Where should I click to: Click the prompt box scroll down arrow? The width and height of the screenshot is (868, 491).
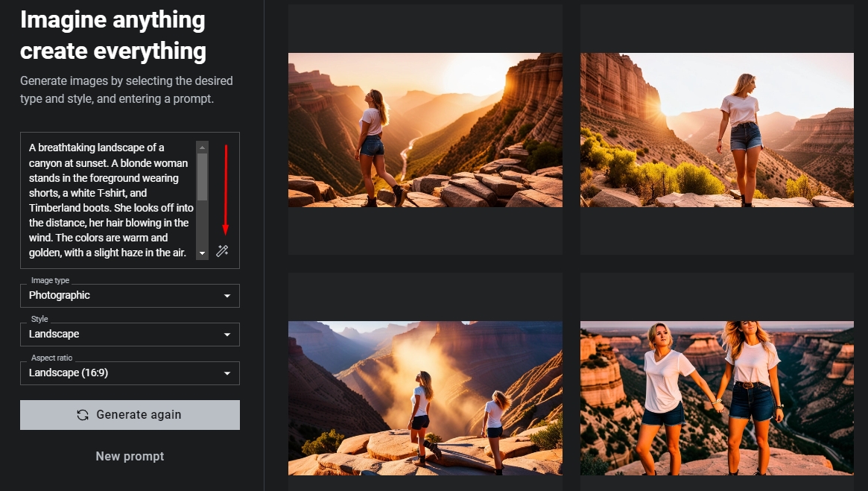202,254
